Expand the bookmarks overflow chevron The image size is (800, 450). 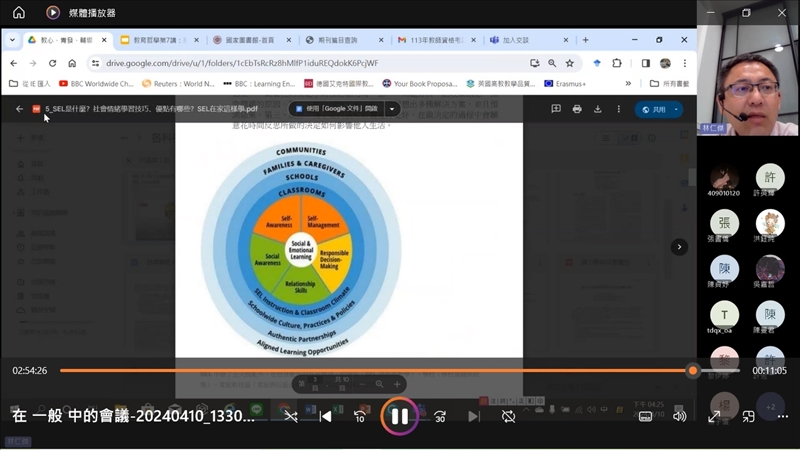point(628,84)
